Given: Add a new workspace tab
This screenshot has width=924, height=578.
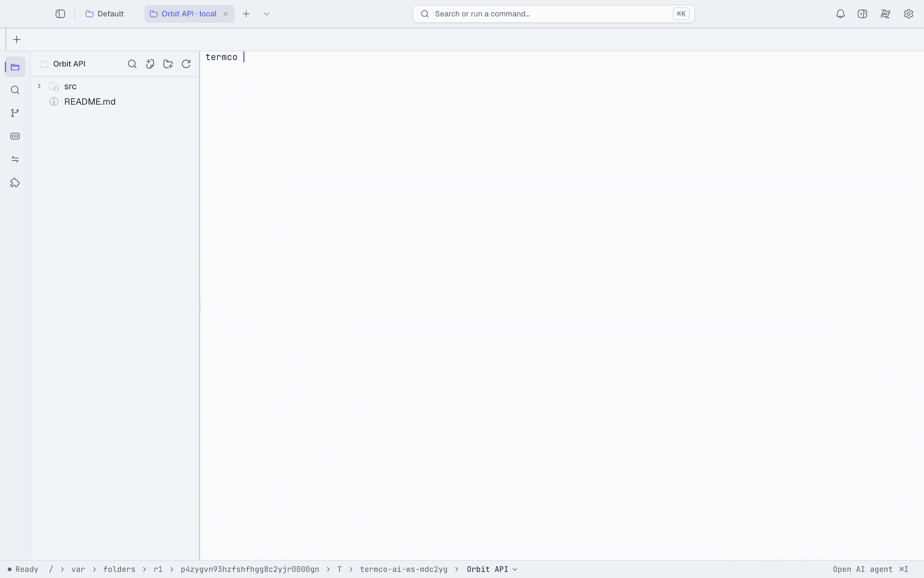Looking at the screenshot, I should (x=246, y=14).
